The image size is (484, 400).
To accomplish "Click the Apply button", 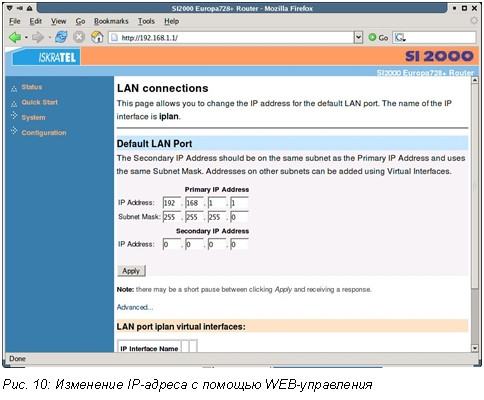I will click(x=131, y=271).
